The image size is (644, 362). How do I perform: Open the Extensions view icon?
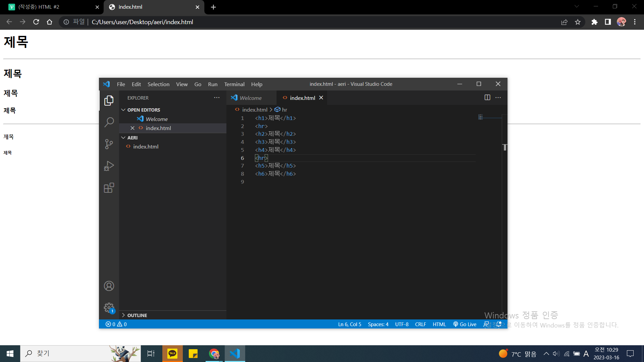109,188
